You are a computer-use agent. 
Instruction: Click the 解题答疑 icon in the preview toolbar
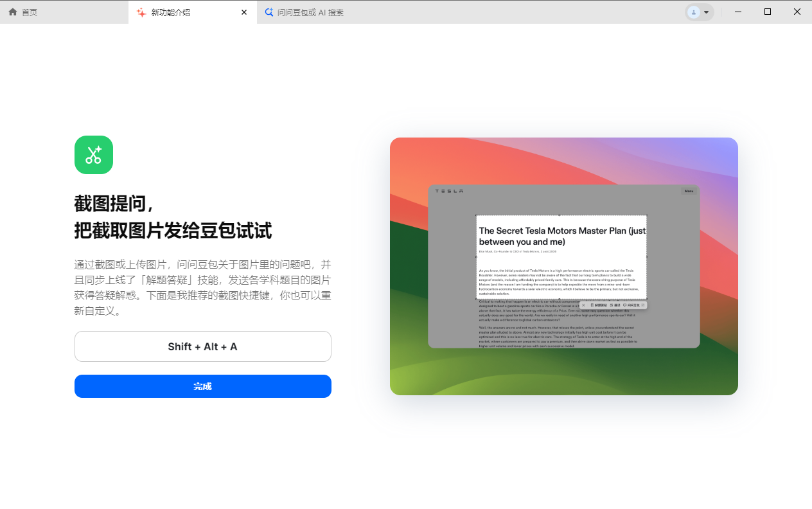pyautogui.click(x=592, y=305)
